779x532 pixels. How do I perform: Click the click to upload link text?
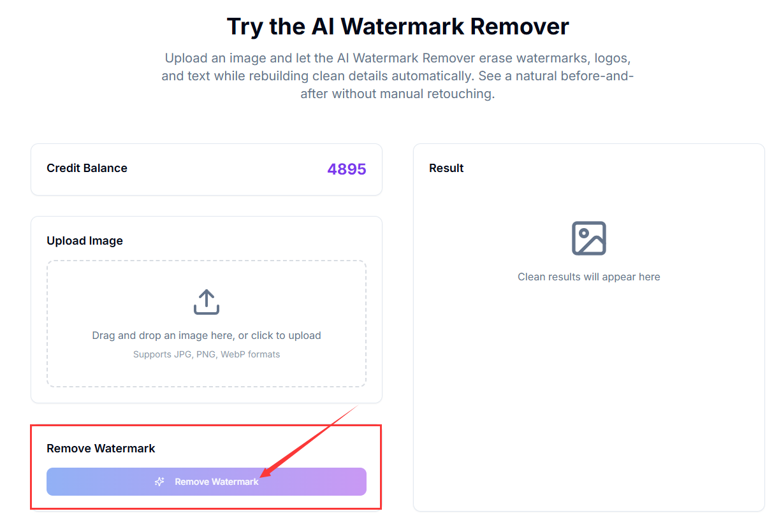[x=287, y=335]
